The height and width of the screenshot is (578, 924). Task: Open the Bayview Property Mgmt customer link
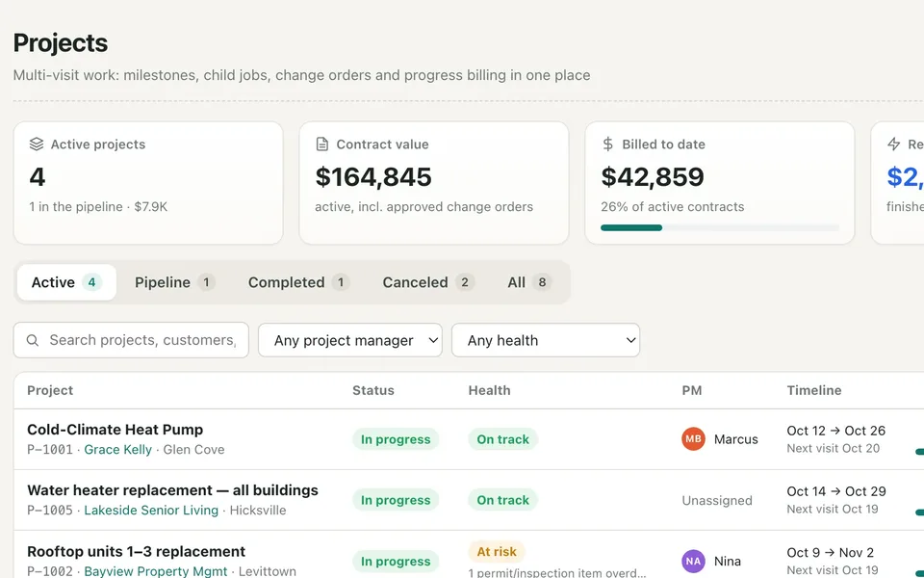click(x=156, y=571)
